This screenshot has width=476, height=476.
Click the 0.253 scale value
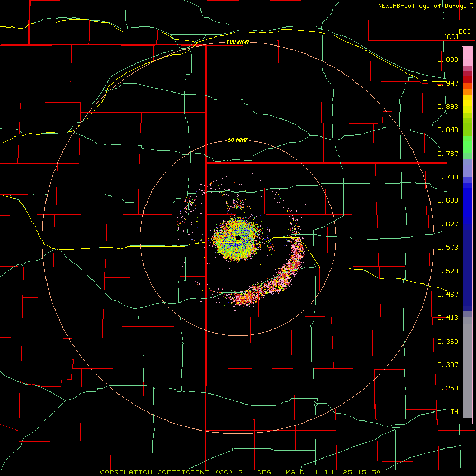[448, 388]
